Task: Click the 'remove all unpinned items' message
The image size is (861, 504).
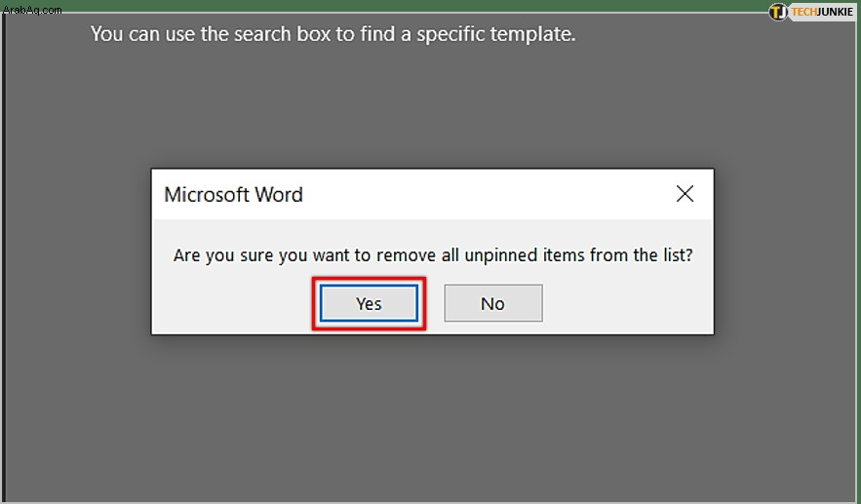Action: point(433,255)
